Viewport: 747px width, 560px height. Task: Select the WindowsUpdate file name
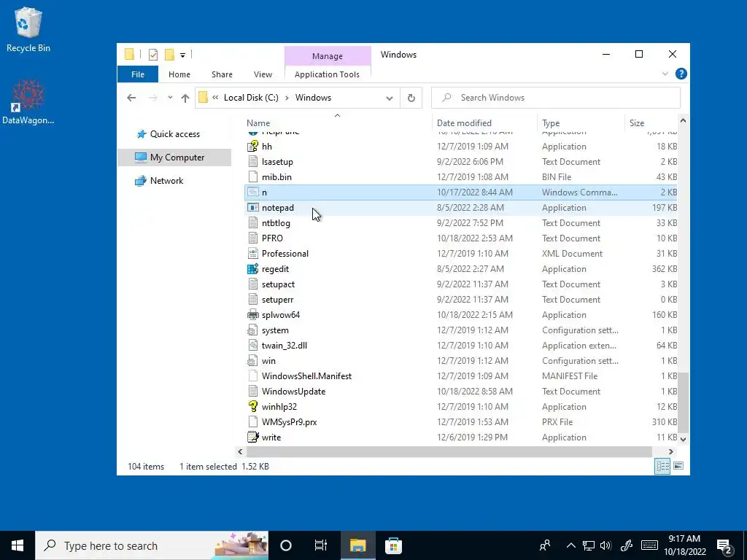[293, 392]
